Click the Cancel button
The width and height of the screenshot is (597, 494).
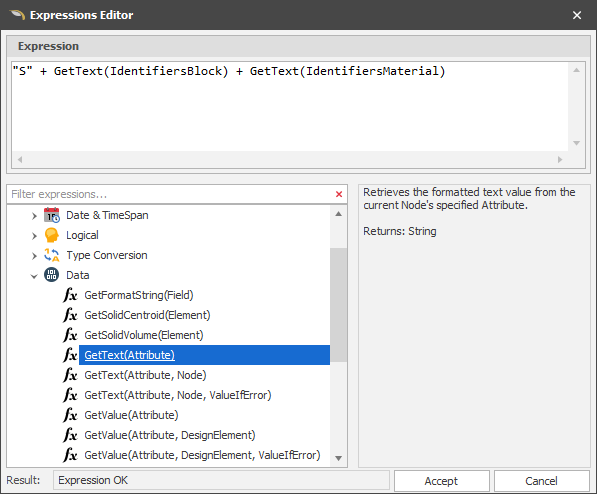(541, 481)
